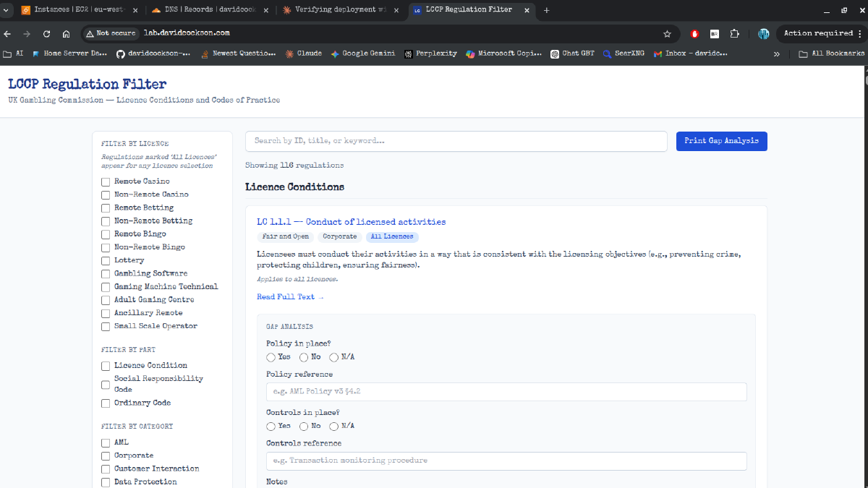Open a new browser tab with plus icon
The width and height of the screenshot is (868, 488).
click(x=546, y=10)
